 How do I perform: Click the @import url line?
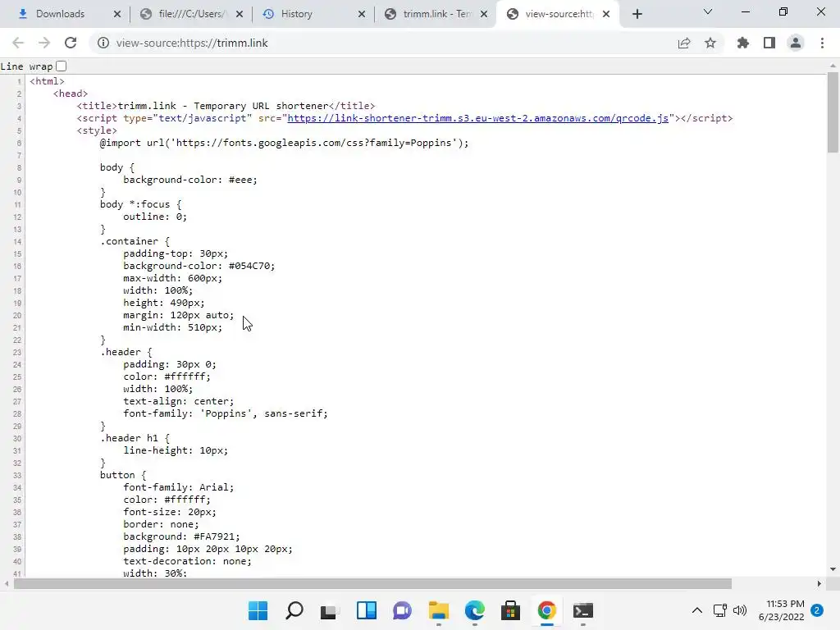(284, 143)
